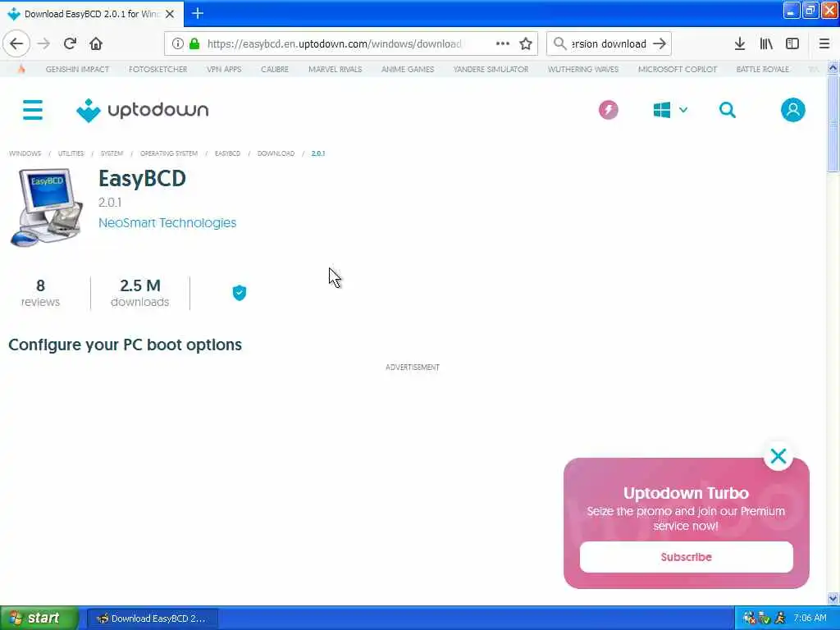This screenshot has height=630, width=840.
Task: Go to Operating System breadcrumb
Action: point(169,153)
